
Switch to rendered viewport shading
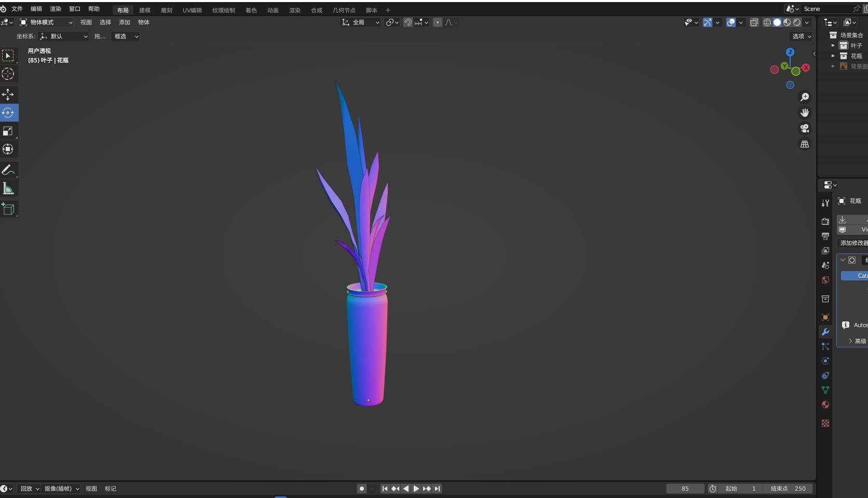pyautogui.click(x=797, y=22)
